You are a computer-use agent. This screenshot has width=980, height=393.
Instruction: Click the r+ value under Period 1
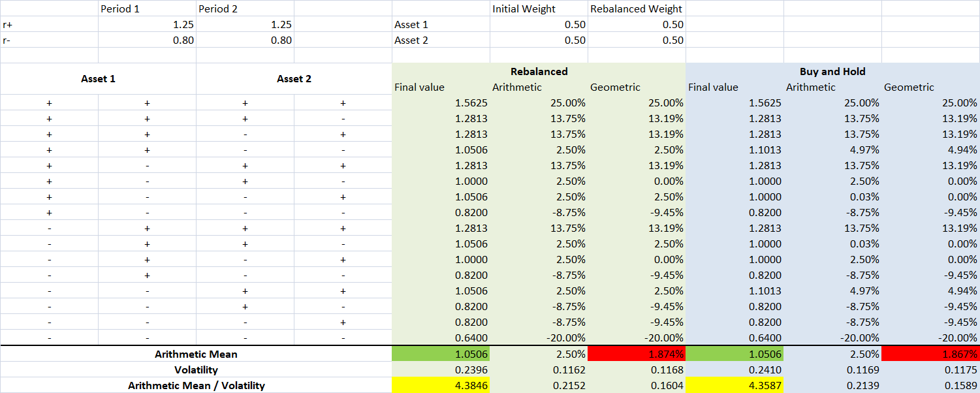[147, 25]
